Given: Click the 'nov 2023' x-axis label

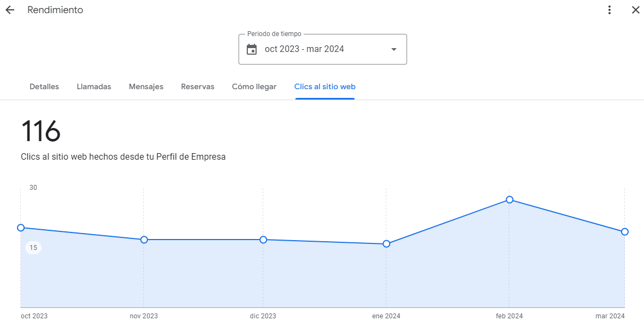Looking at the screenshot, I should click(x=144, y=316).
